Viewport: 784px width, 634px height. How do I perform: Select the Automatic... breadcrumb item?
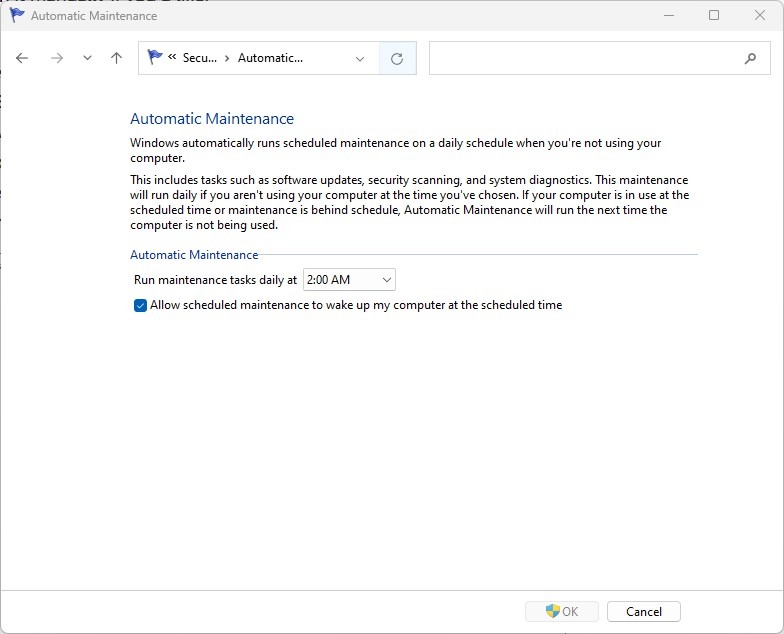pos(270,58)
